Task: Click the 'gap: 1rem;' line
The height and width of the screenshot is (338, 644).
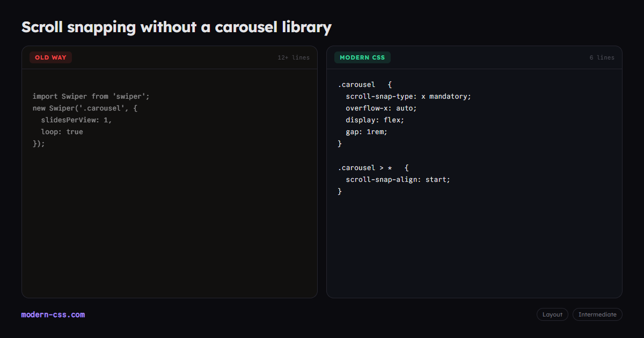Action: point(367,132)
